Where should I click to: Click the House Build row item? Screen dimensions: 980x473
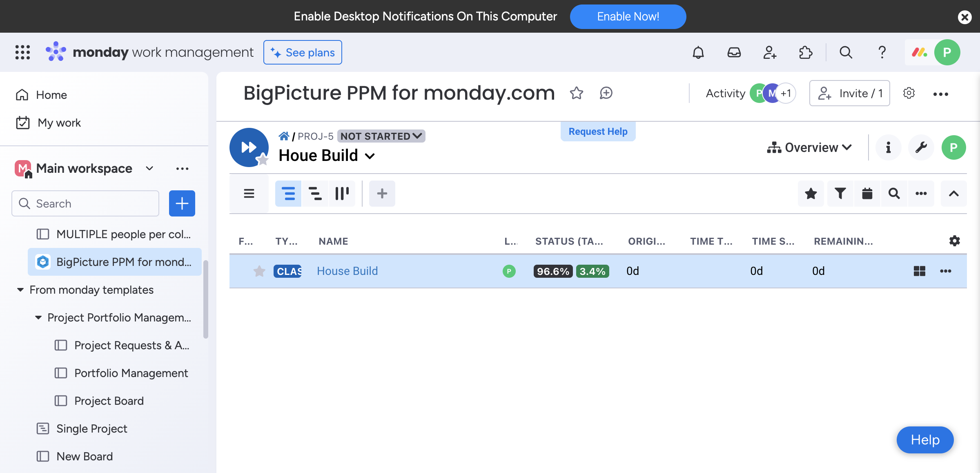tap(347, 270)
